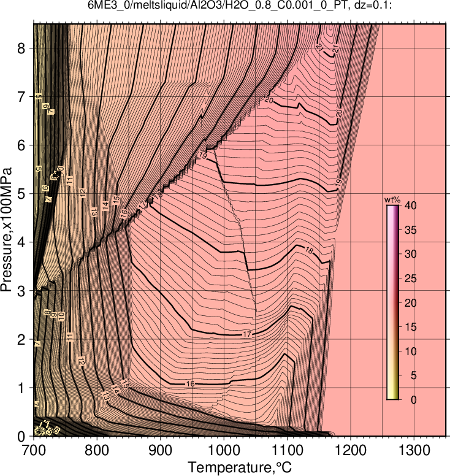Click the 'Pressure,x100MPa' y-axis label
Screen dimensions: 450x476
coord(6,230)
